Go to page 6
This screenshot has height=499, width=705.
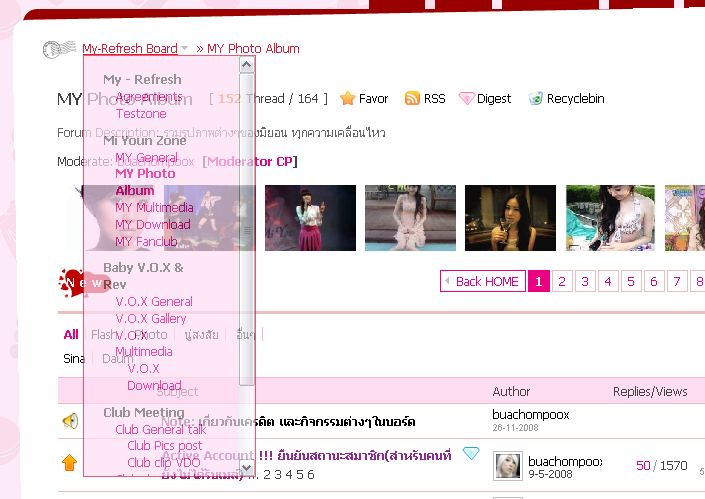(654, 281)
